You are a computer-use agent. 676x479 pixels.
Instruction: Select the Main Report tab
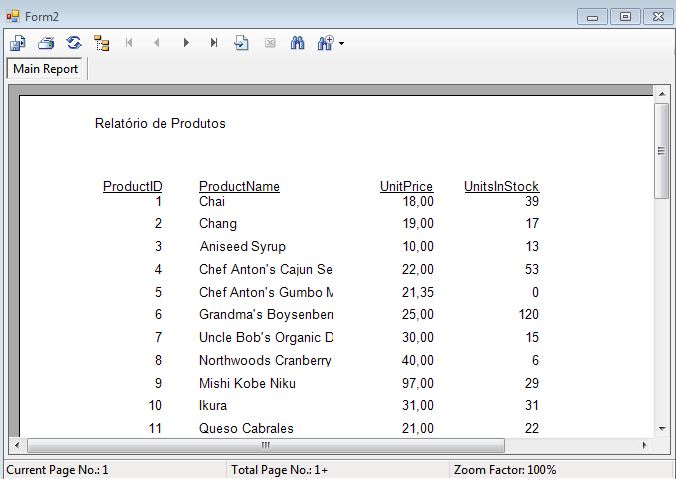click(x=46, y=69)
